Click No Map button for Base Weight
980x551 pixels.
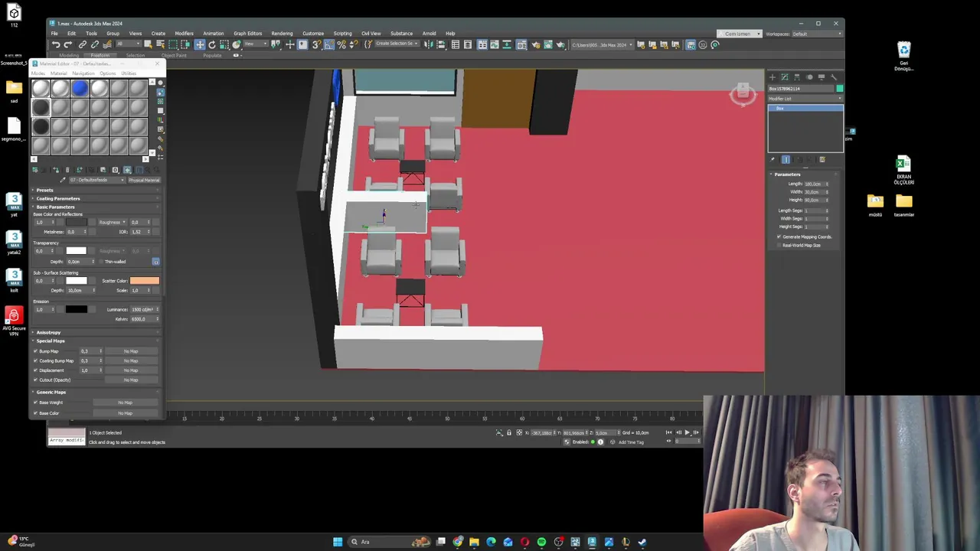(125, 403)
